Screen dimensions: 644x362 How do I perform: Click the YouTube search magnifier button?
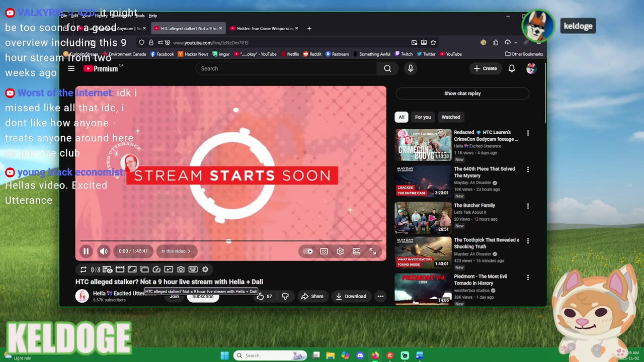tap(387, 68)
